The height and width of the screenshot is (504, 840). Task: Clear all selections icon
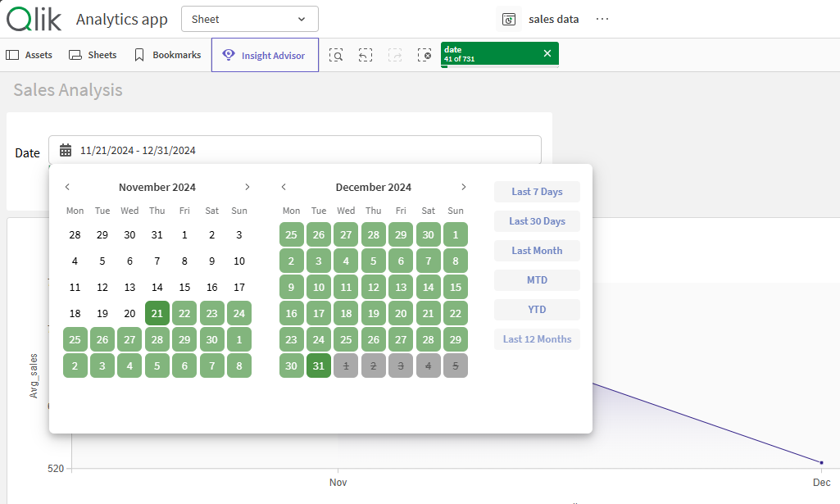424,55
